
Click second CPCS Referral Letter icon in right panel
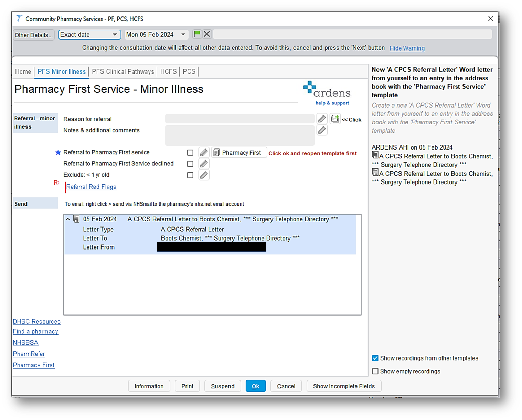tap(375, 173)
